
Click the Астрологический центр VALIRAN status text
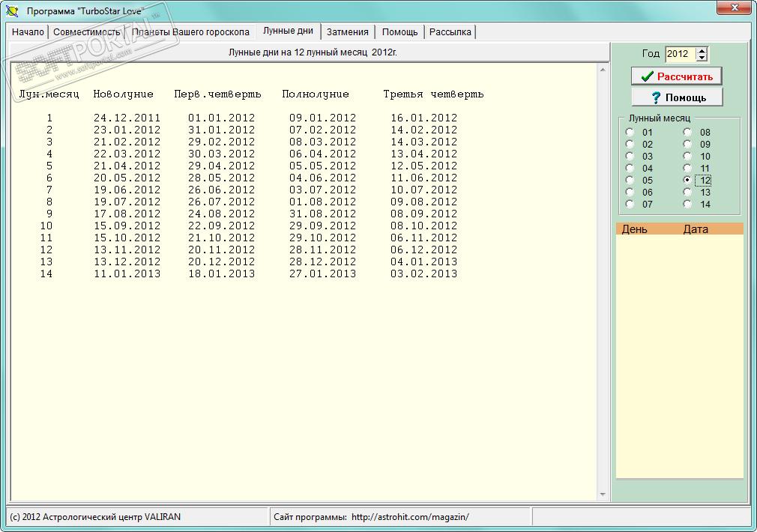coord(112,517)
